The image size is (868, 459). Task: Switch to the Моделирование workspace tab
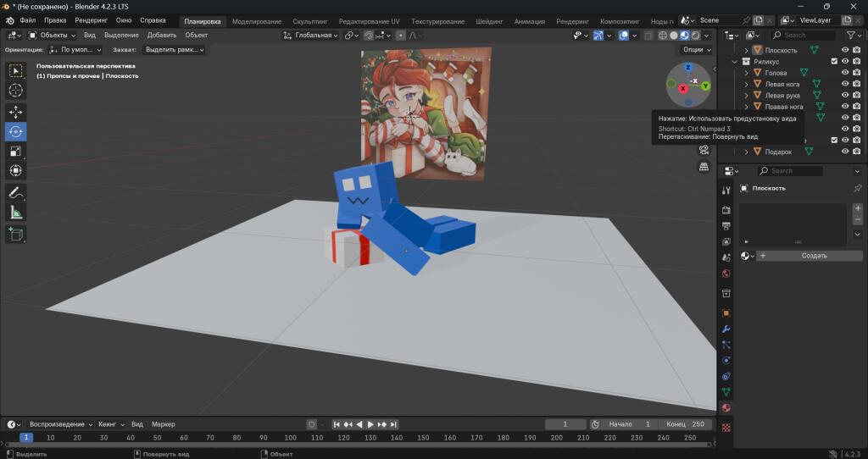click(x=256, y=21)
